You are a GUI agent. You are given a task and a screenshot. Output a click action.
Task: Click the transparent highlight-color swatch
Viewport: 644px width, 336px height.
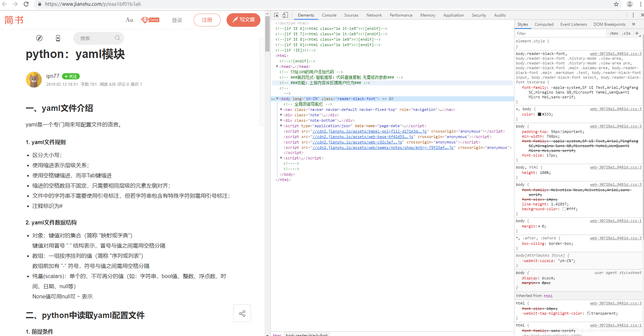click(x=589, y=313)
